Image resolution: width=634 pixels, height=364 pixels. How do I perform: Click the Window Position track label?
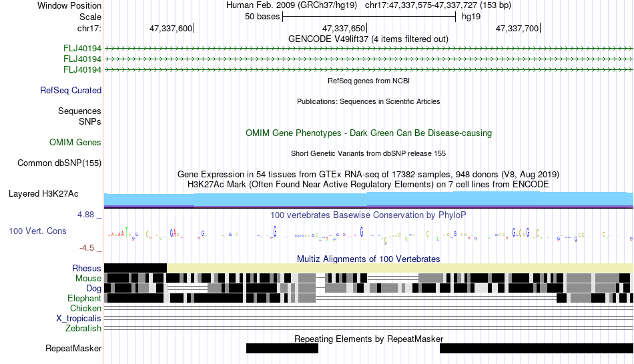[69, 5]
